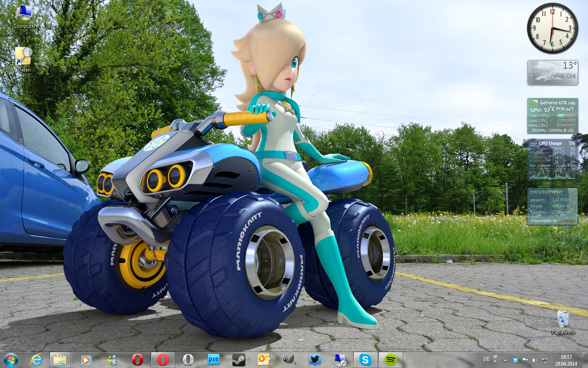Open the Daten desktop shortcut

pos(24,59)
